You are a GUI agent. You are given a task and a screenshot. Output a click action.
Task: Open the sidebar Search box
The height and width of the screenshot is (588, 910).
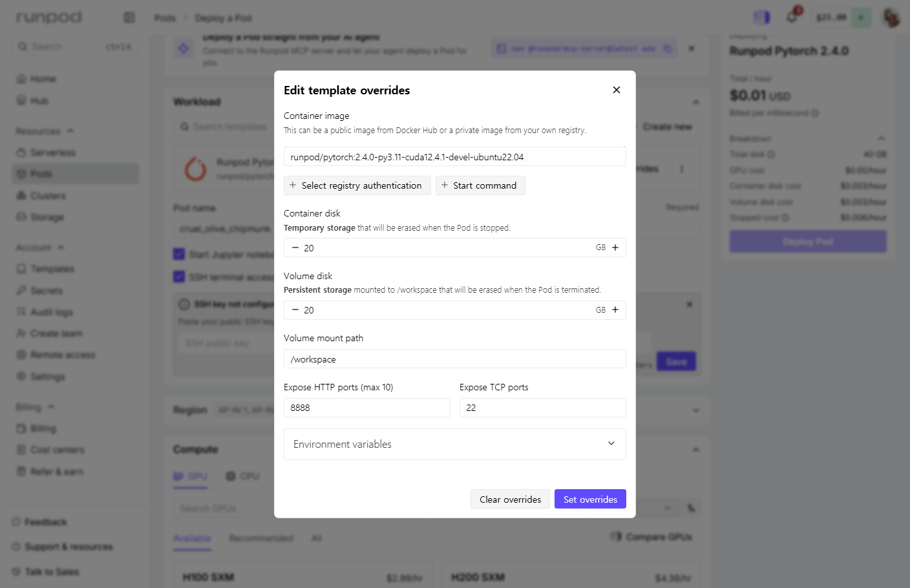[75, 47]
